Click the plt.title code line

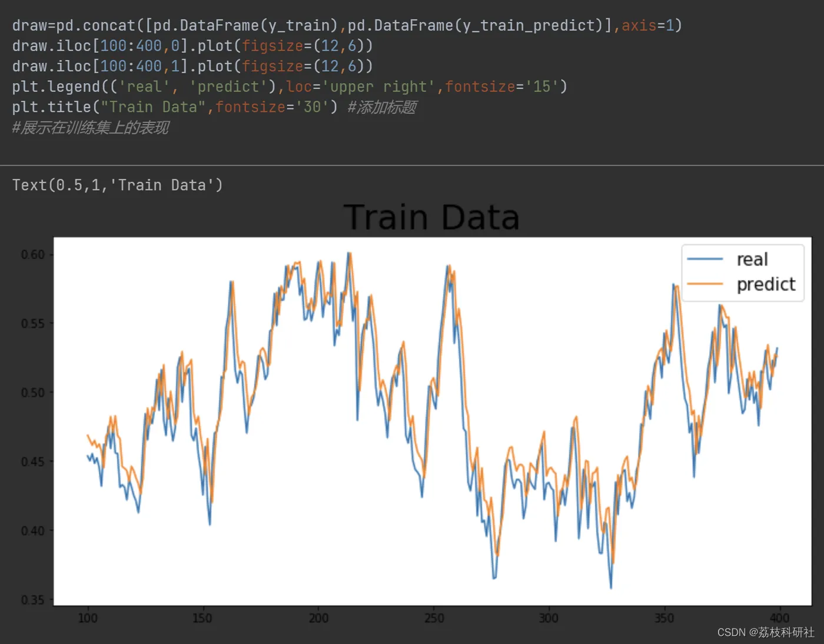[214, 107]
